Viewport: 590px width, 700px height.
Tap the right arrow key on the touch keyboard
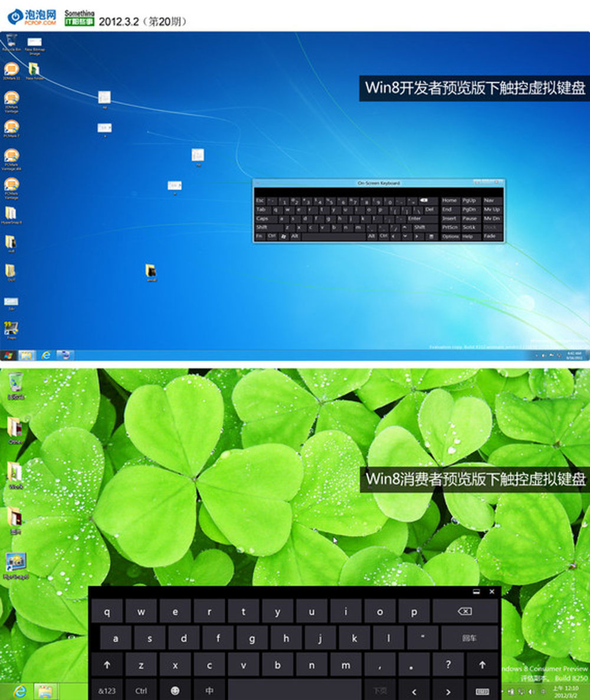coord(448,691)
